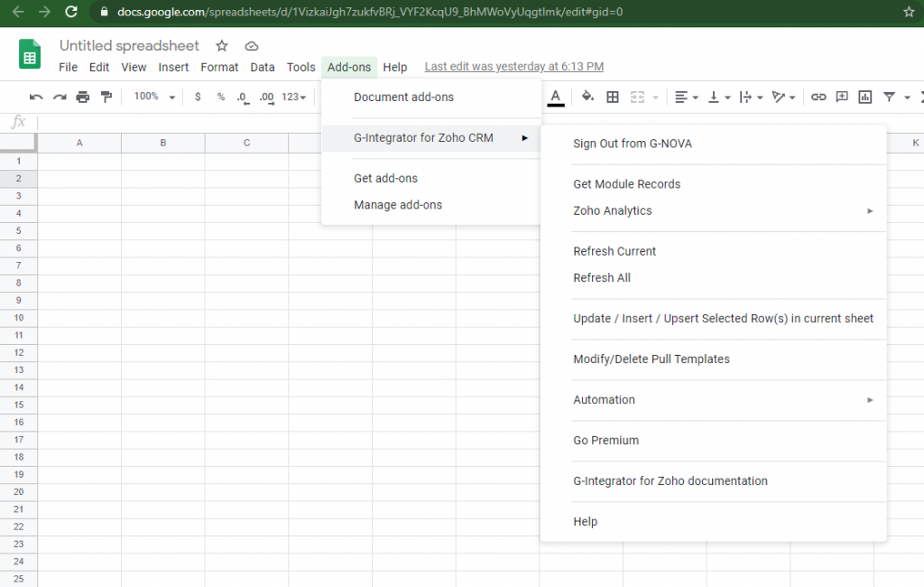Viewport: 924px width, 587px height.
Task: Open the Google Sheets home icon
Action: coord(30,54)
